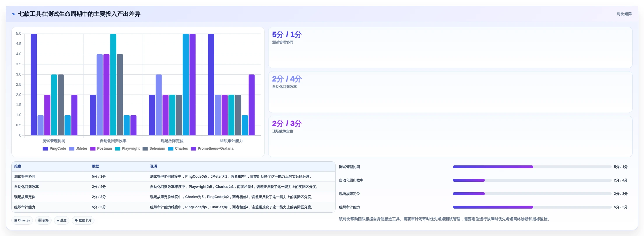Open the 2分 / 4分 自动化回归效率 card

[450, 92]
